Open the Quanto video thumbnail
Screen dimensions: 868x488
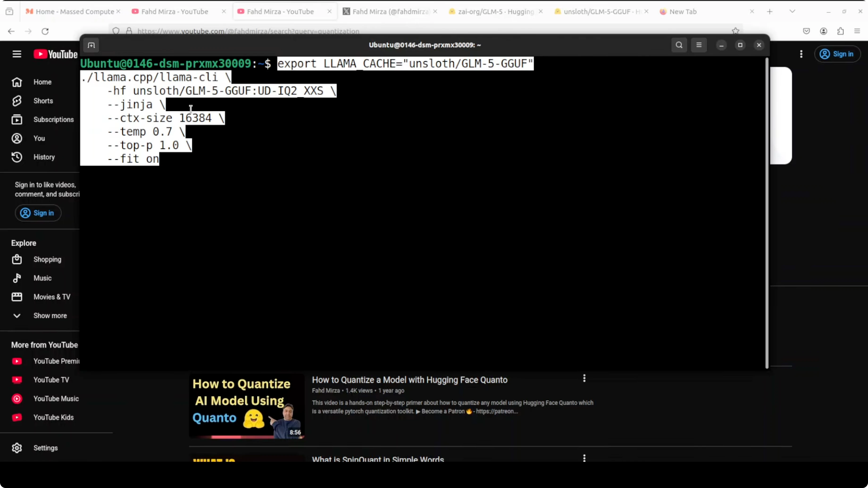pos(247,406)
